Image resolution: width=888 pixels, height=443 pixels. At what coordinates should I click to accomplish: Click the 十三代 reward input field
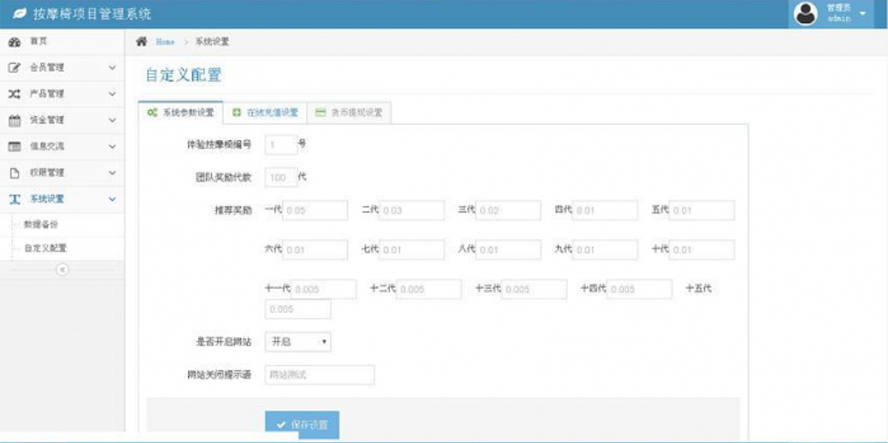[534, 289]
